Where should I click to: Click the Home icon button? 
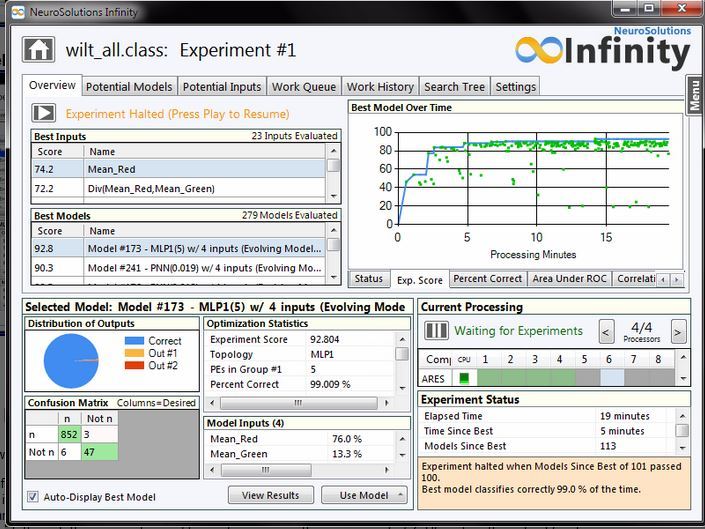click(x=40, y=50)
